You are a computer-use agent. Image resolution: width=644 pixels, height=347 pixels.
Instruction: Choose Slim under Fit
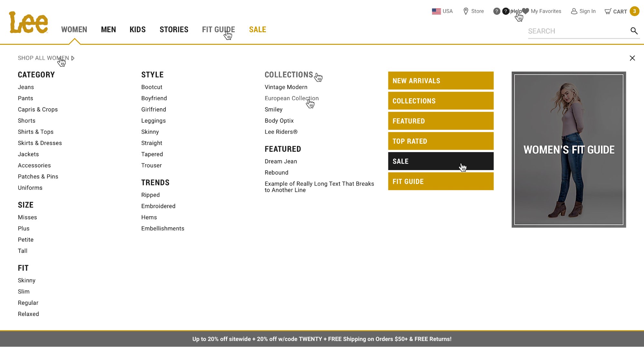pos(24,292)
